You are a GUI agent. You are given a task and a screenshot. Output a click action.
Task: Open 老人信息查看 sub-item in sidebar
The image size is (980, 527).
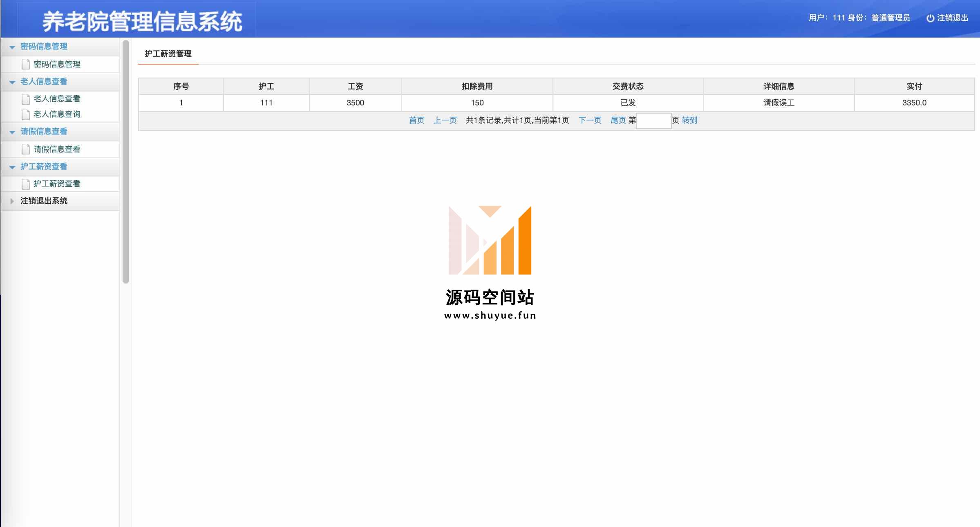click(x=57, y=98)
